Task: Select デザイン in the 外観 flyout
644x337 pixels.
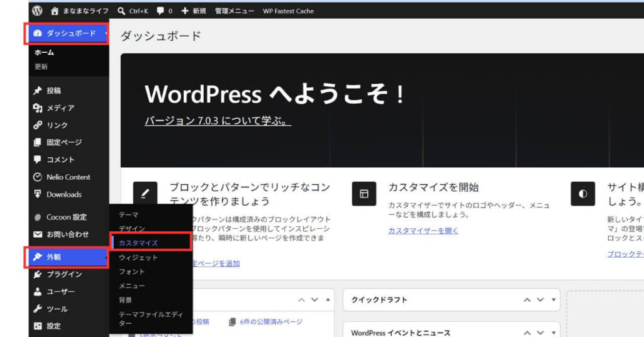Action: pos(132,229)
